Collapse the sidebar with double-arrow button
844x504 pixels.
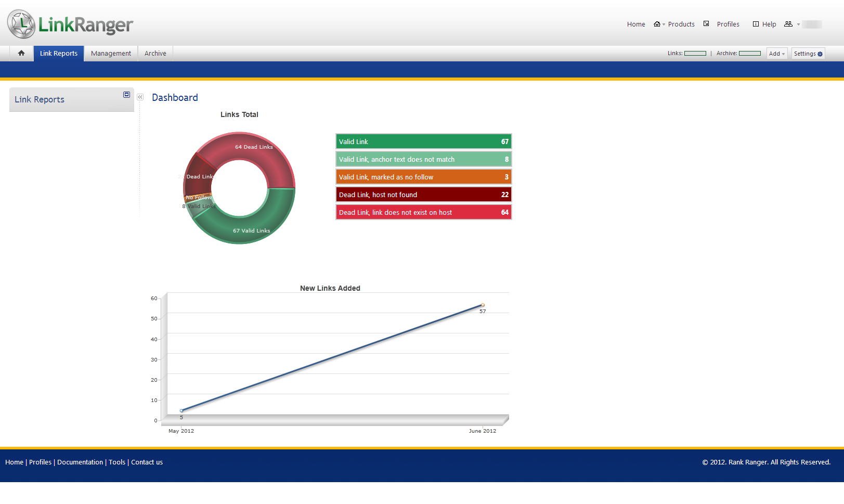coord(140,97)
